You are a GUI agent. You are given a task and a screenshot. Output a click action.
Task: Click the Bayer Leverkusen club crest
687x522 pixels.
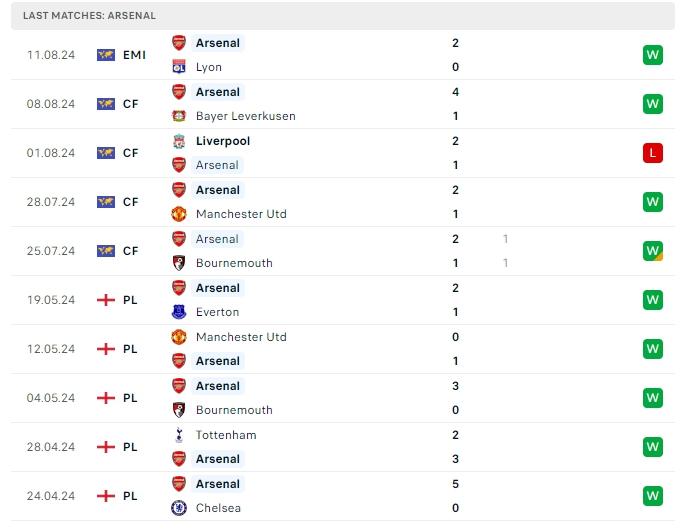pyautogui.click(x=179, y=116)
